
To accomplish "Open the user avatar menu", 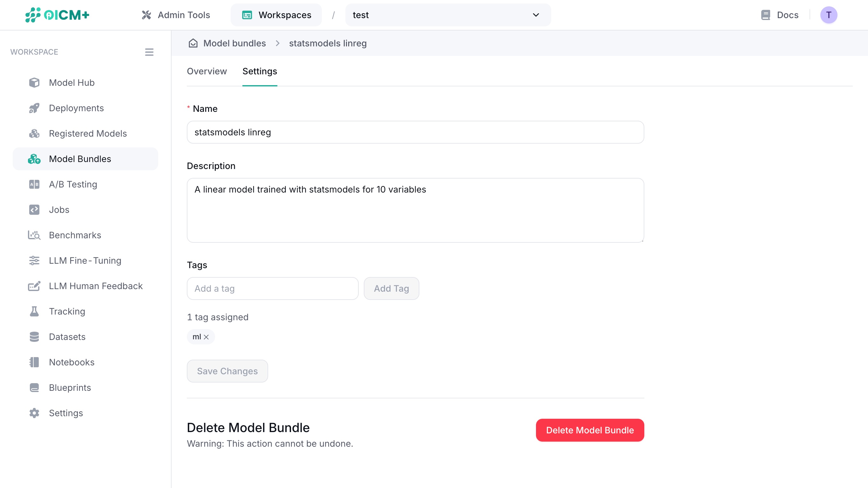I will coord(829,15).
